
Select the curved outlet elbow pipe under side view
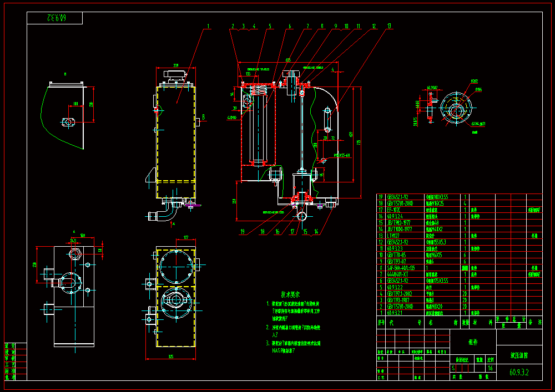[163, 213]
